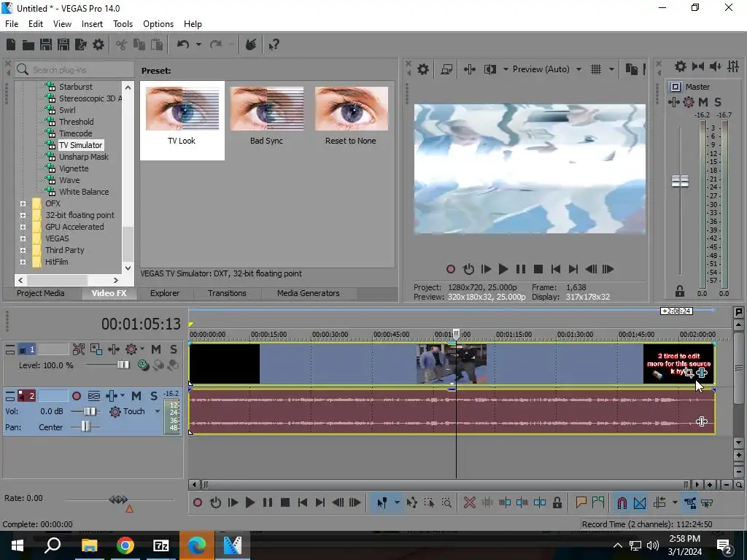Click the track 2 Pan slider
The image size is (747, 560).
85,426
